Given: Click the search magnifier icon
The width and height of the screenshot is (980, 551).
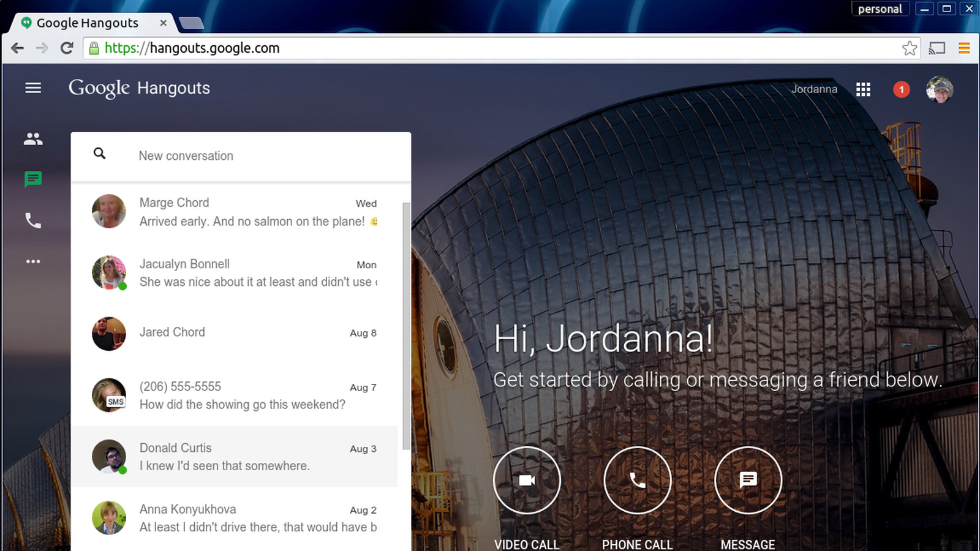Looking at the screenshot, I should coord(99,154).
